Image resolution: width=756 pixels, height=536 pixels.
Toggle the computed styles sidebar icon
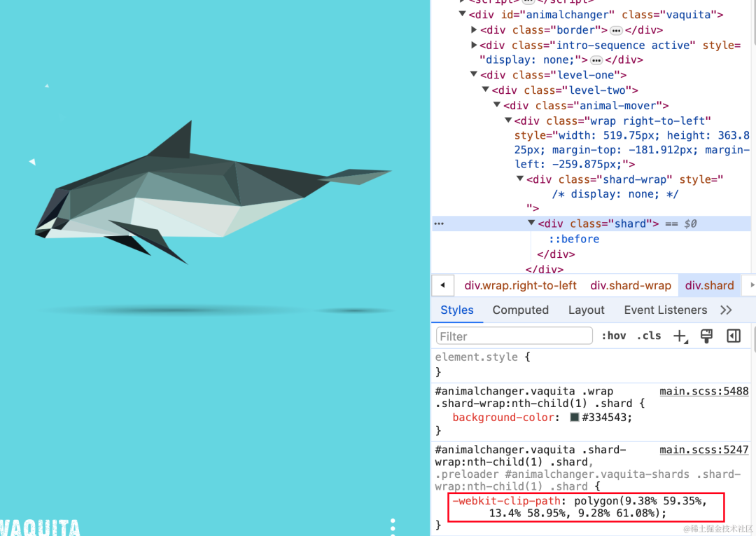[x=734, y=336]
